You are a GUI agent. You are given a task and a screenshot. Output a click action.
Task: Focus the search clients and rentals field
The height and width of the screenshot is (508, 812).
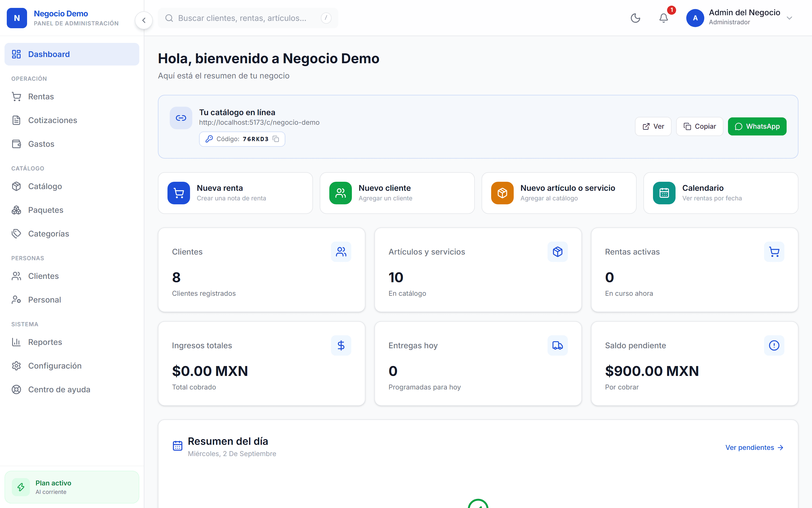(248, 18)
